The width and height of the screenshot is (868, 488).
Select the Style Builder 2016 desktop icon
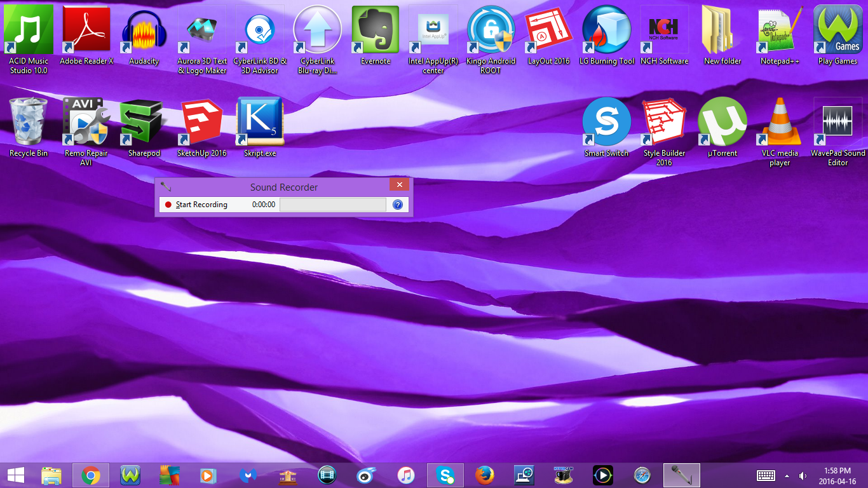pos(665,132)
